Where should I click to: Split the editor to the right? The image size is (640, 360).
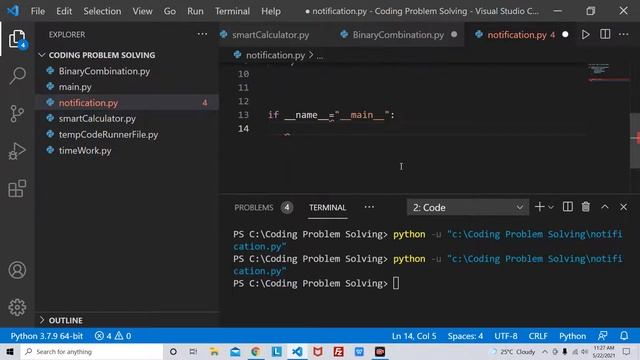click(x=605, y=35)
